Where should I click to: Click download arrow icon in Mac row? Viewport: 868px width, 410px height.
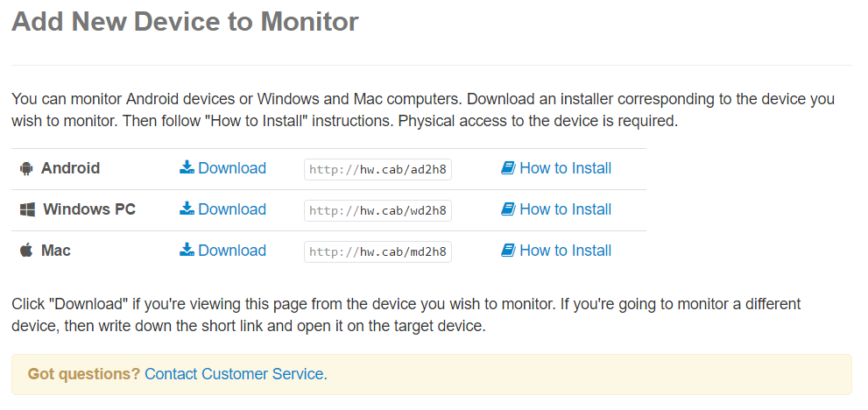point(187,250)
